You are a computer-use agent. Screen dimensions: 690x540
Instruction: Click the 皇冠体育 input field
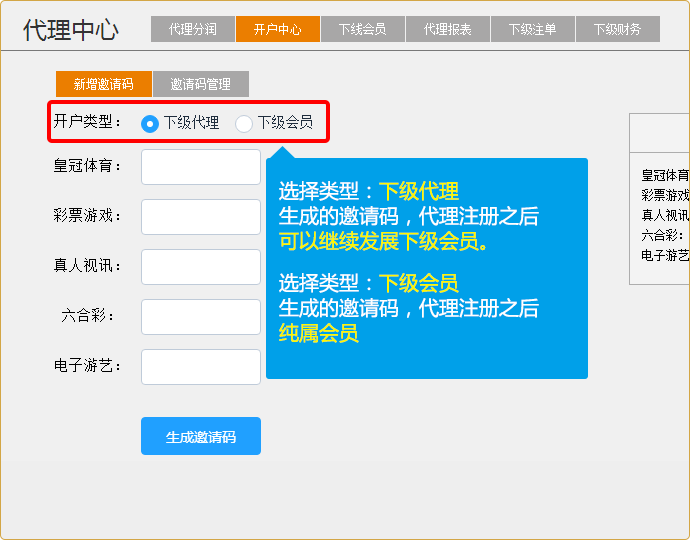click(x=200, y=167)
